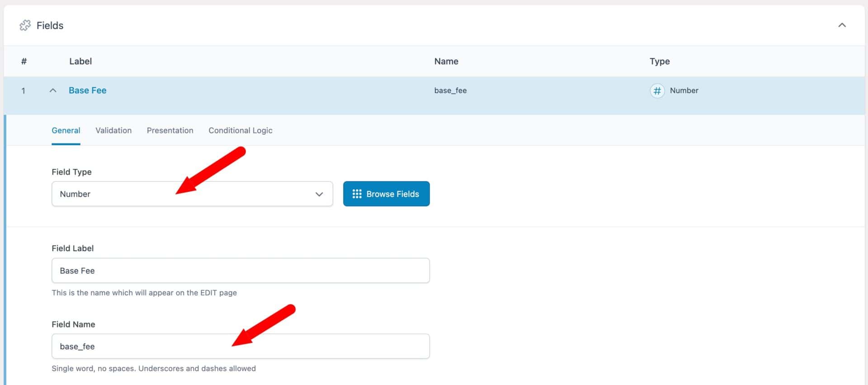This screenshot has width=868, height=385.
Task: Switch to the Presentation tab
Action: point(170,130)
